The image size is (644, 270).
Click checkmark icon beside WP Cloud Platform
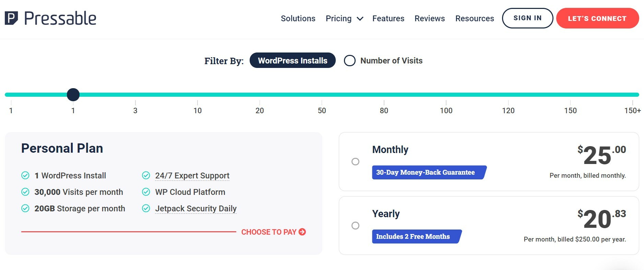pos(146,192)
